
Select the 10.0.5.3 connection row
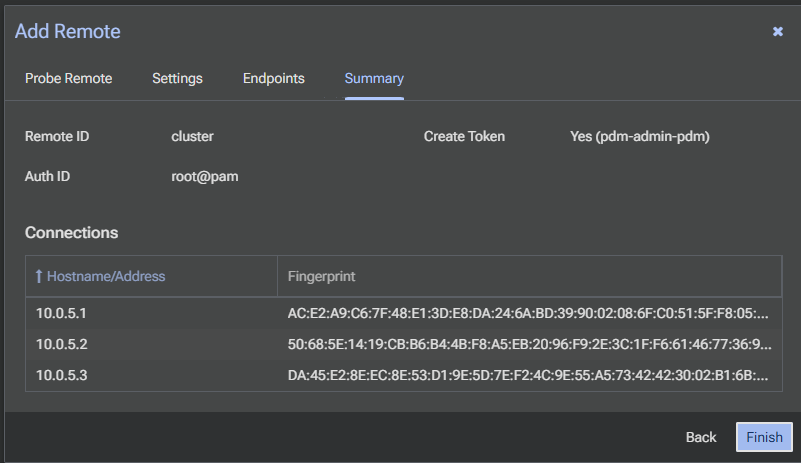pyautogui.click(x=404, y=375)
